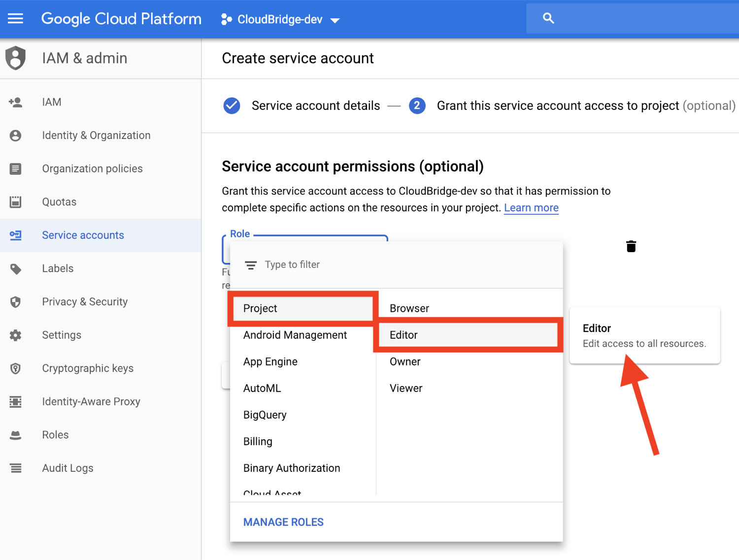Click the IAM add-person icon
739x560 pixels.
[x=15, y=102]
